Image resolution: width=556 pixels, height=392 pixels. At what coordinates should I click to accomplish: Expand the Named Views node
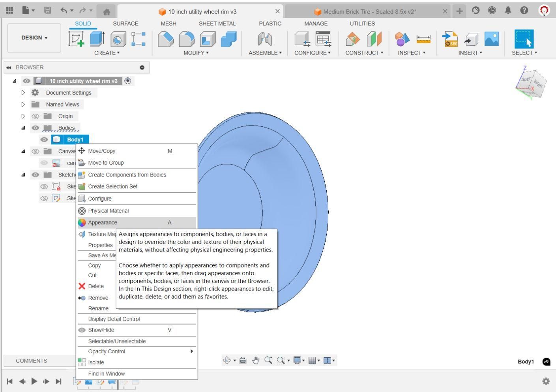[x=23, y=104]
